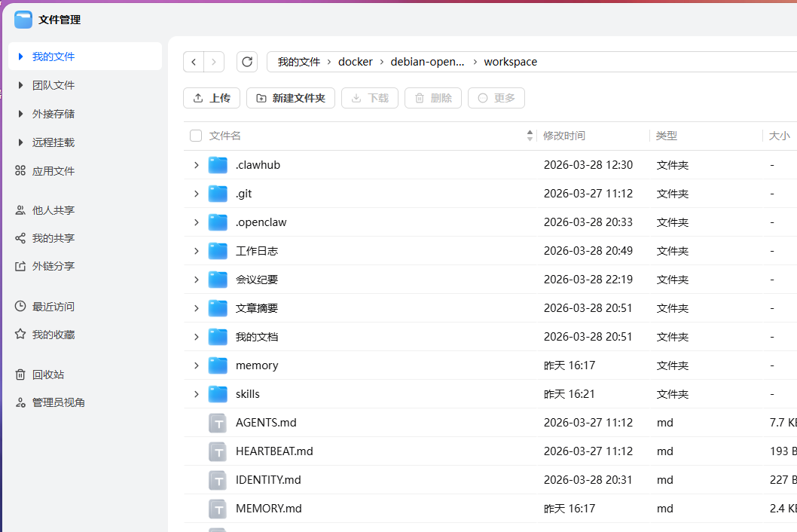The image size is (797, 532).
Task: Click the 删除 delete button
Action: (433, 98)
